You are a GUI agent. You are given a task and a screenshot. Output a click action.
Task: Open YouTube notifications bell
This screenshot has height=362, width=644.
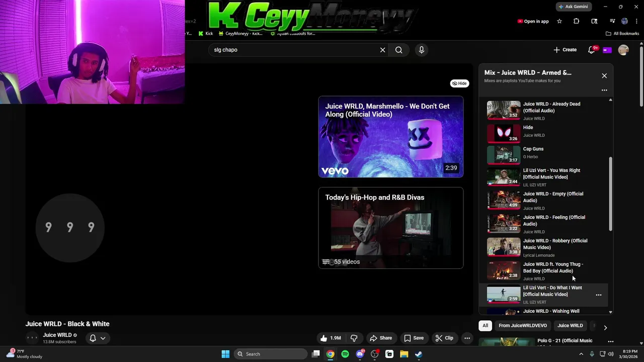pyautogui.click(x=592, y=50)
